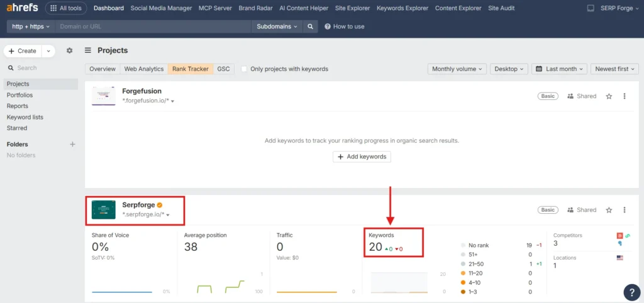Open the three-dot menu for Serpforge

point(625,210)
